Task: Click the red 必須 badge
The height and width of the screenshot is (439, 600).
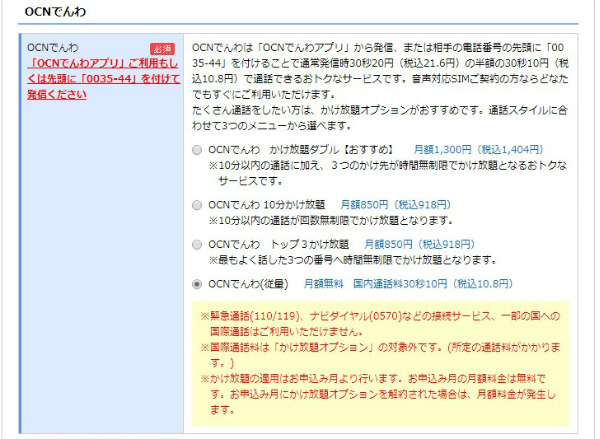Action: (x=162, y=49)
